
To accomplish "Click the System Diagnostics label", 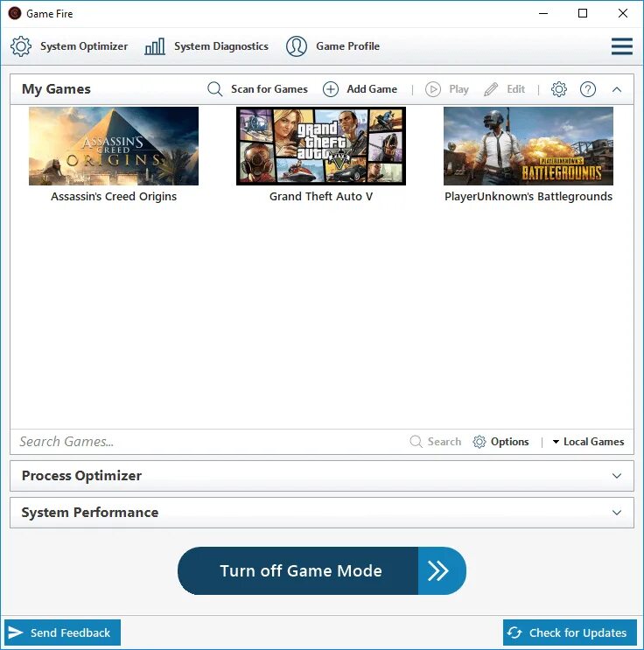I will 221,46.
